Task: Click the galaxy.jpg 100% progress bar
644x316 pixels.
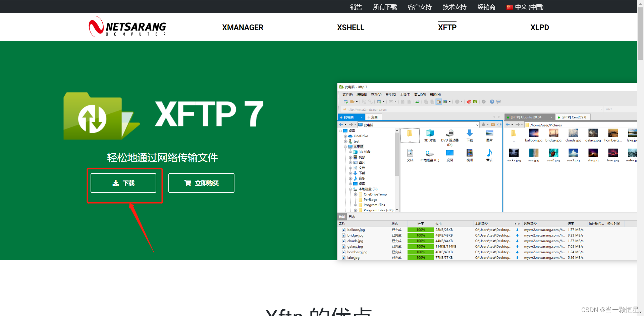Action: pyautogui.click(x=421, y=247)
